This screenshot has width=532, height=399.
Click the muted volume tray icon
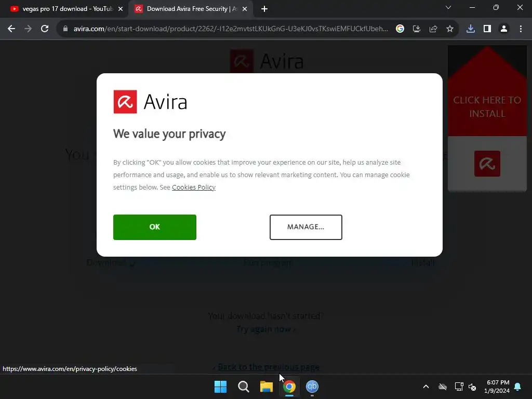472,387
